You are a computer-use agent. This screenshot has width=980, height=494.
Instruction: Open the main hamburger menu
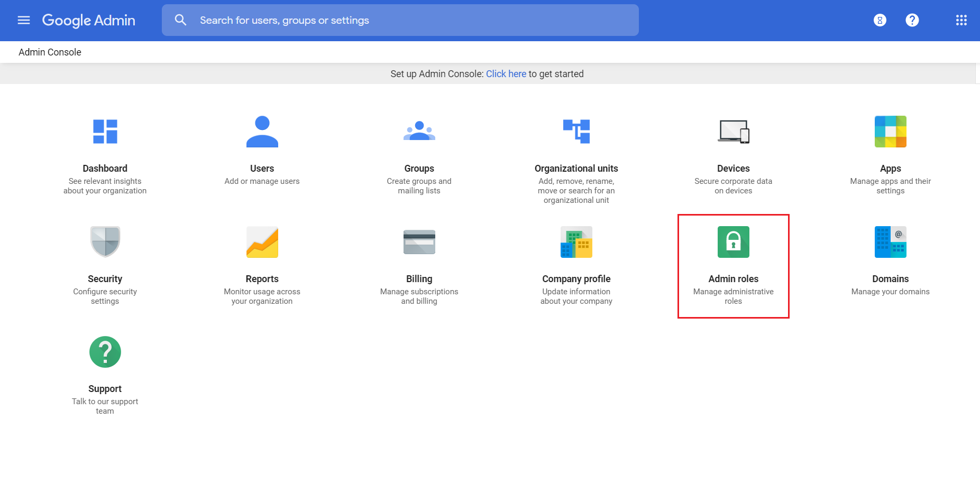coord(24,20)
